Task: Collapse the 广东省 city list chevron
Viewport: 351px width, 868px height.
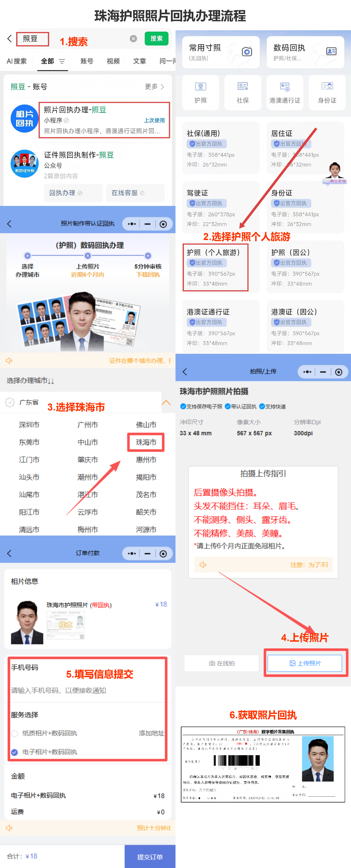Action: coord(166,402)
